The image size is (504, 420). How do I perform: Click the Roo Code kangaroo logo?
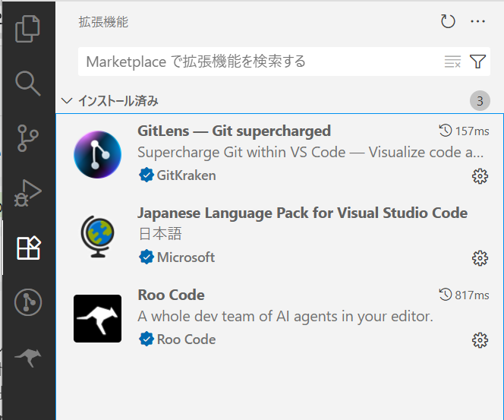pyautogui.click(x=97, y=318)
